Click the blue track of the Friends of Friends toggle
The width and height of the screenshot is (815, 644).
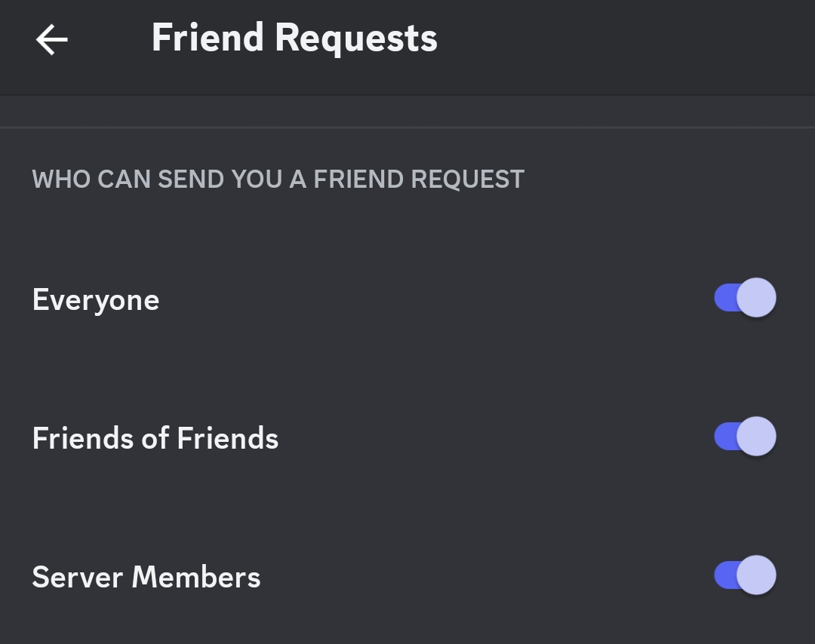[726, 437]
